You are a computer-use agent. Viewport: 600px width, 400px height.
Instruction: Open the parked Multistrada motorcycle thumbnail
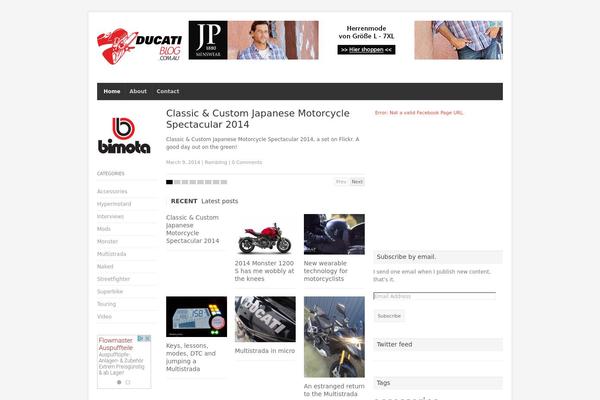click(334, 337)
